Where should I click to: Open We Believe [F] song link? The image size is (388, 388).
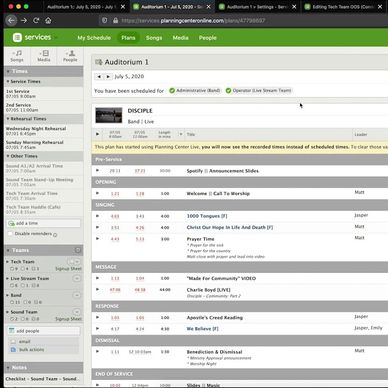click(x=202, y=329)
